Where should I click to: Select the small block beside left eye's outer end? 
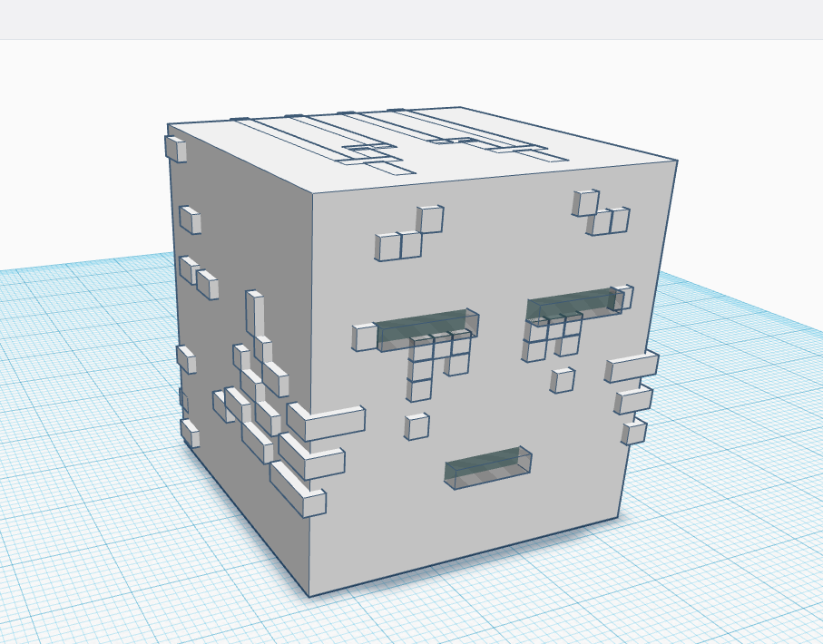pos(364,337)
